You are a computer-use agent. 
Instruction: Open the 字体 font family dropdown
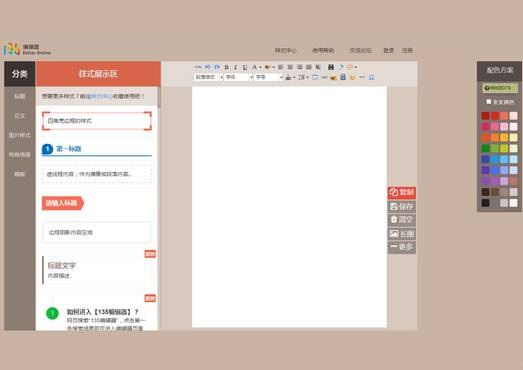coord(238,77)
